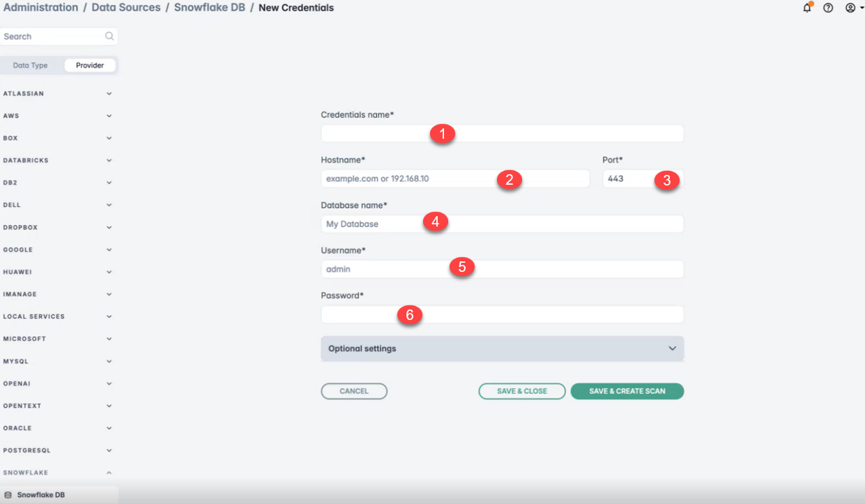Open the notifications bell icon

click(x=807, y=8)
